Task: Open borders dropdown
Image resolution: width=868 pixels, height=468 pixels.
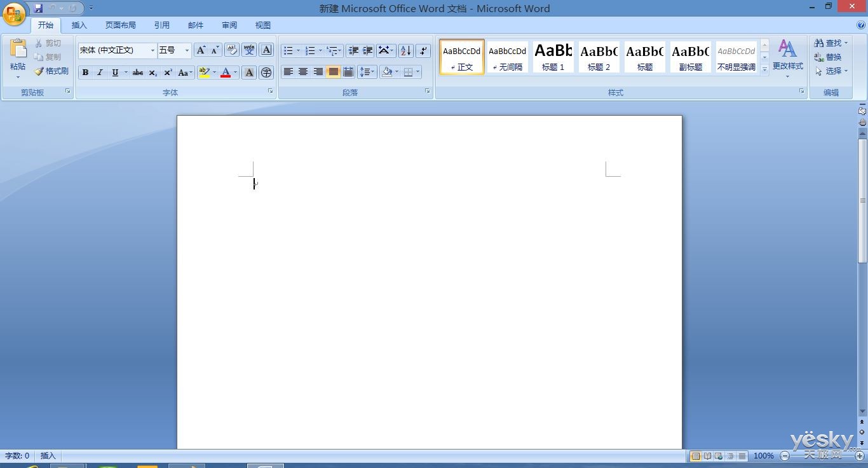Action: [x=417, y=72]
